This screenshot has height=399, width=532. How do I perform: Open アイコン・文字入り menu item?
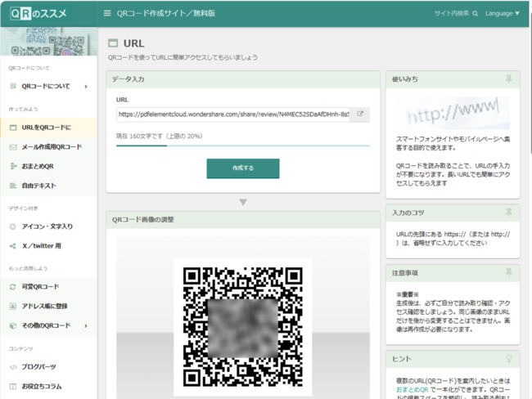click(x=48, y=226)
